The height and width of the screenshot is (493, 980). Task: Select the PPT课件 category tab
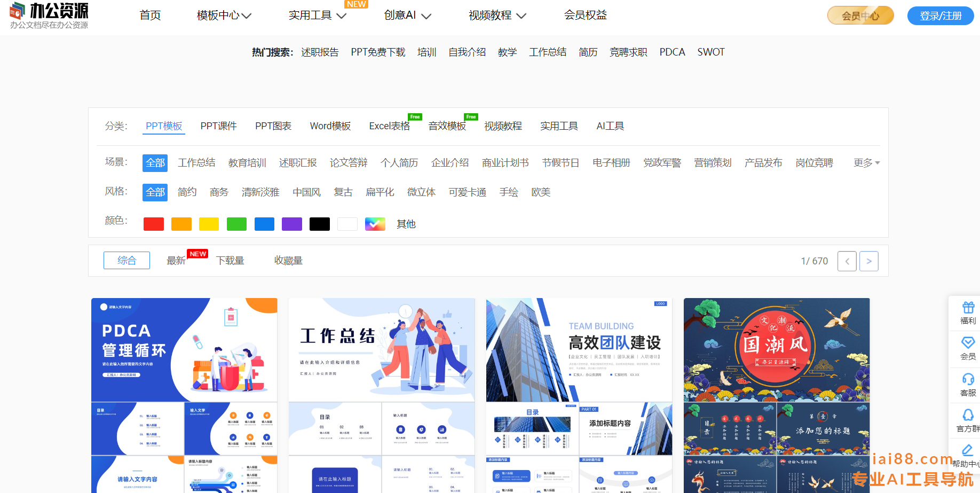pyautogui.click(x=219, y=126)
